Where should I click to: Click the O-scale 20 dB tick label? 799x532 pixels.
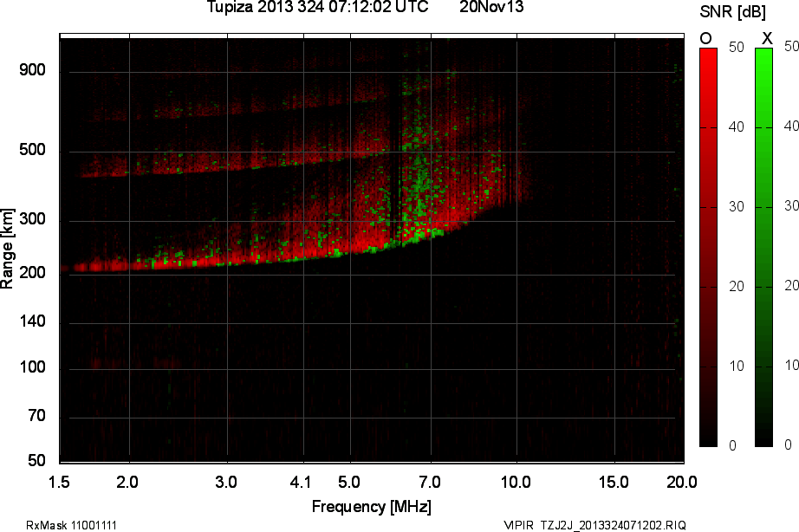[737, 287]
